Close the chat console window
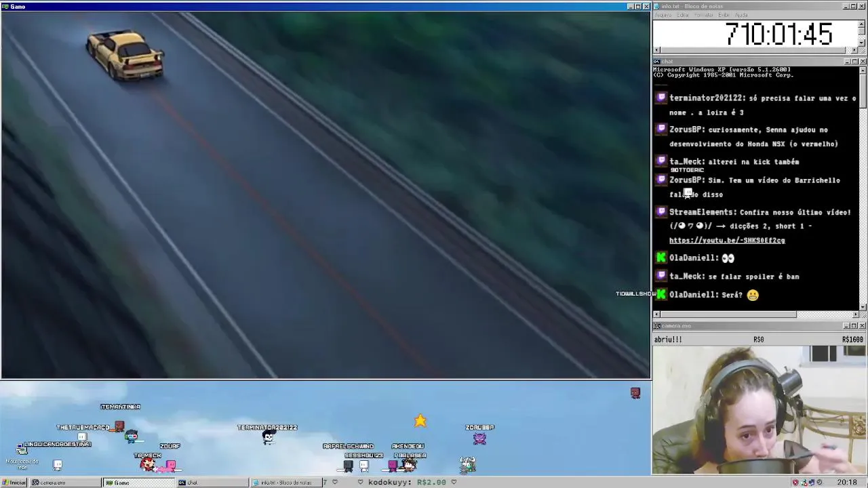 (x=863, y=62)
